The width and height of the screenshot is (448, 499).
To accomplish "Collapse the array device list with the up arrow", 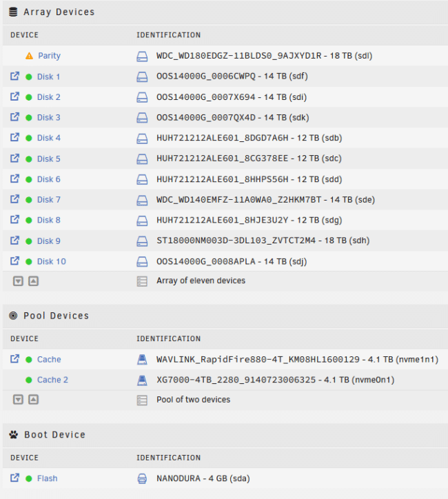I will click(33, 281).
